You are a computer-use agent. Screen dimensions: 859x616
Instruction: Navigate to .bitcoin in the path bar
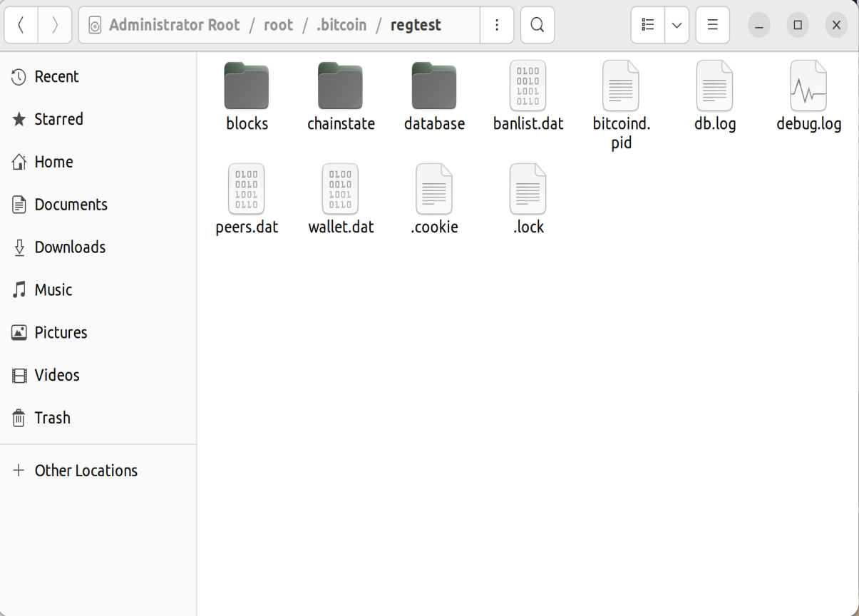click(x=341, y=26)
